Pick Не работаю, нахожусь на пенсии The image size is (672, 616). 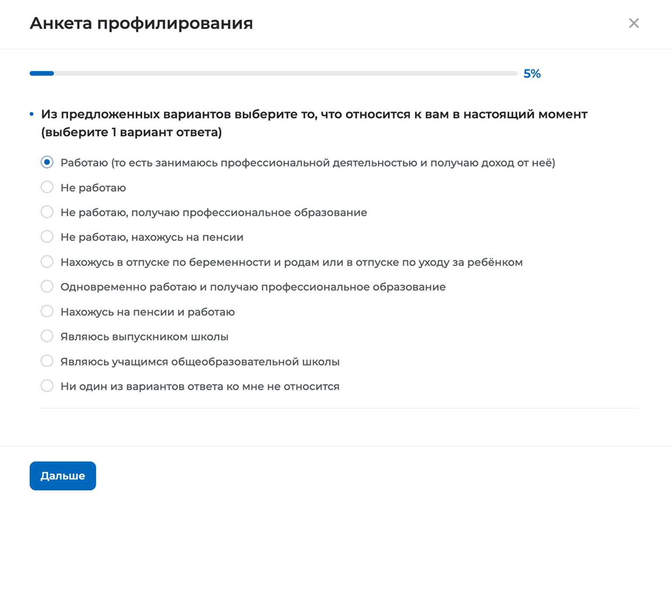click(47, 237)
